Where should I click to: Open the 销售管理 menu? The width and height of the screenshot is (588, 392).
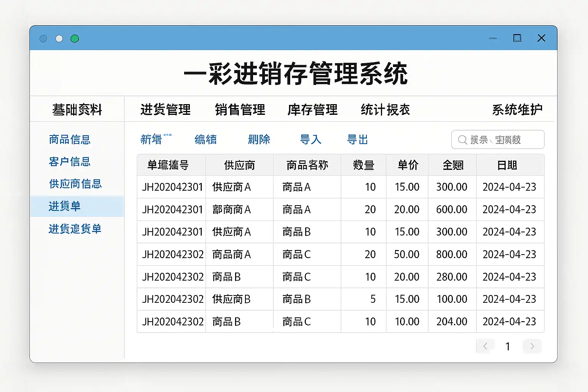click(x=240, y=110)
